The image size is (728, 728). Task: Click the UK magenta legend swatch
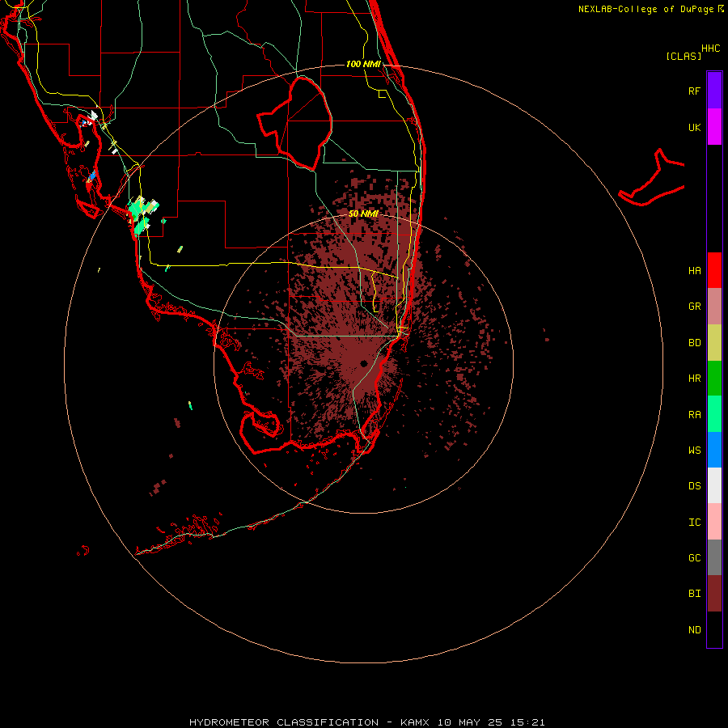tap(714, 126)
